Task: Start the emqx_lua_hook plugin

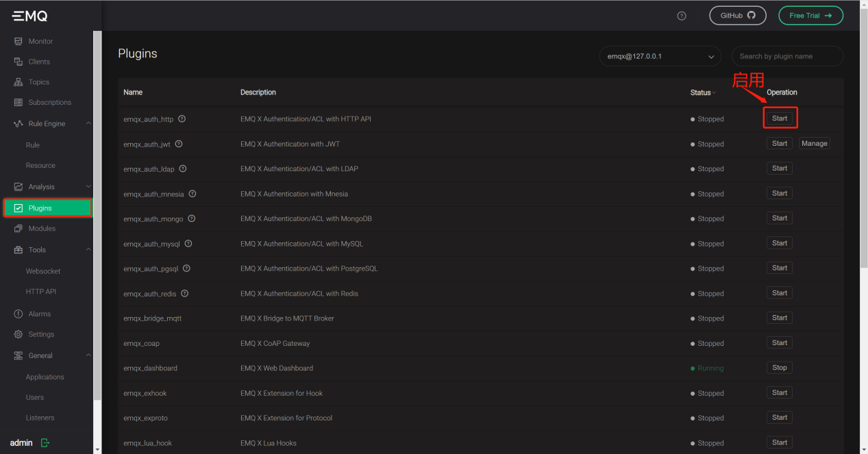Action: [x=780, y=442]
